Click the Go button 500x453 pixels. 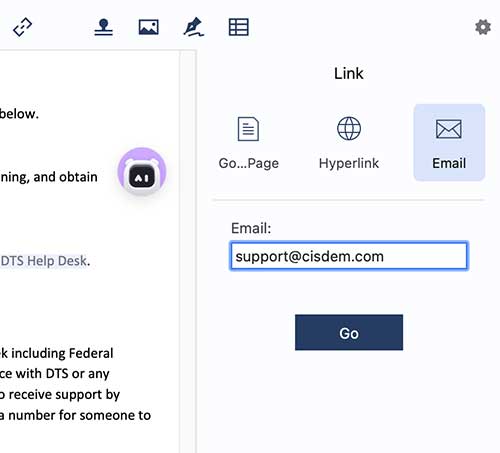tap(349, 332)
